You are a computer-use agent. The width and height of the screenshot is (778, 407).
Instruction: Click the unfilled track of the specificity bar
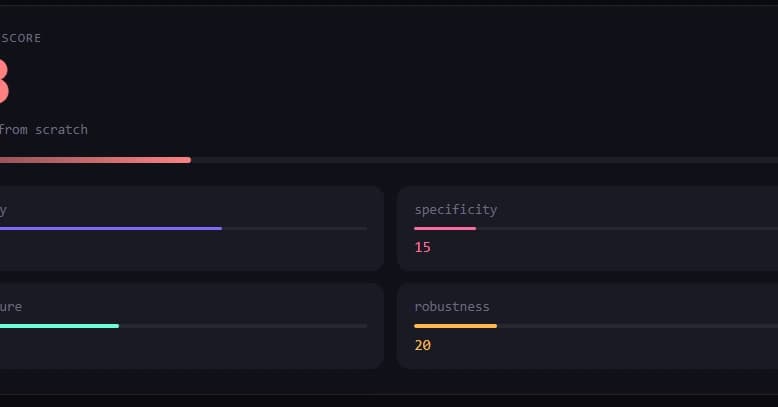620,228
